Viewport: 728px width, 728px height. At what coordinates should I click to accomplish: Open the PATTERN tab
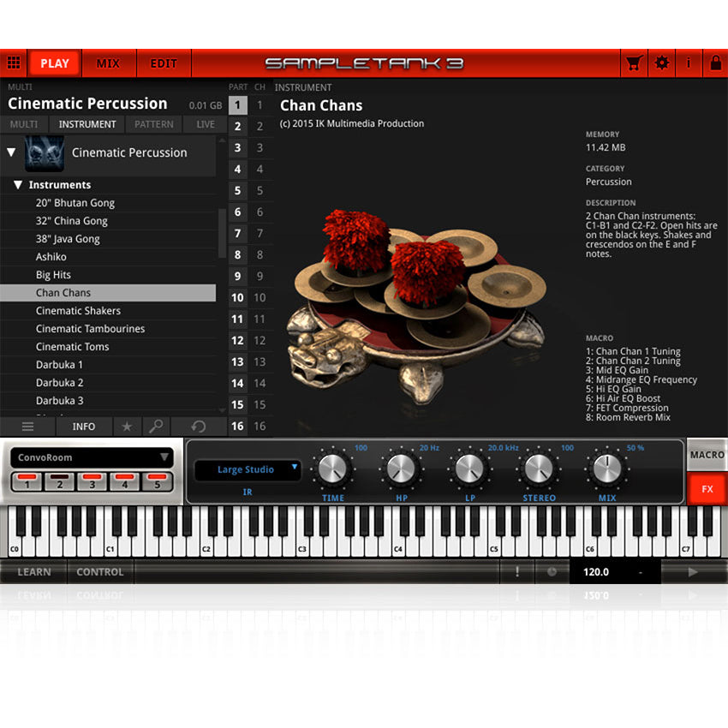[152, 124]
